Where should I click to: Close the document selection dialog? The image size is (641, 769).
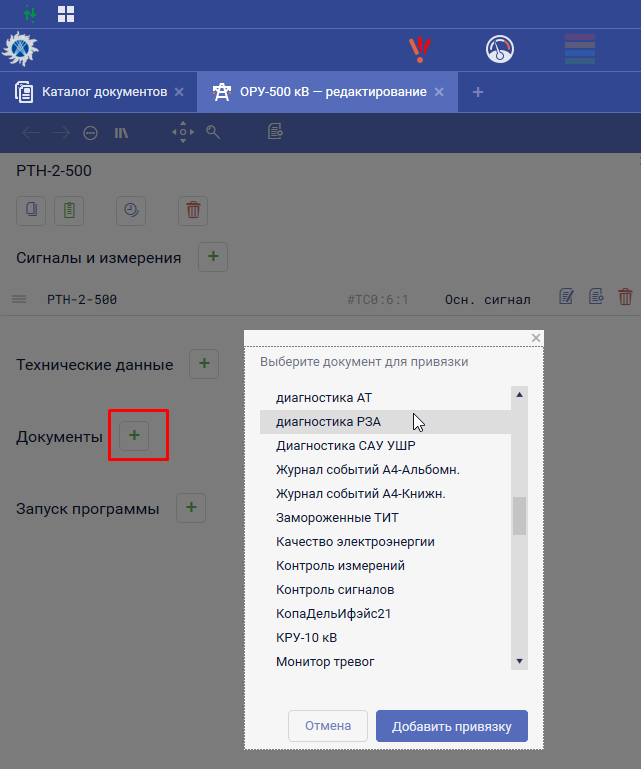click(x=536, y=338)
